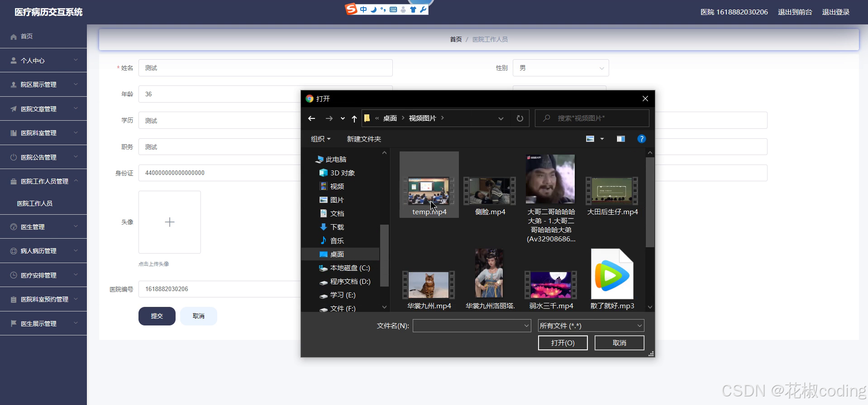Refresh the file dialog folder view
Image resolution: width=868 pixels, height=405 pixels.
pos(520,118)
